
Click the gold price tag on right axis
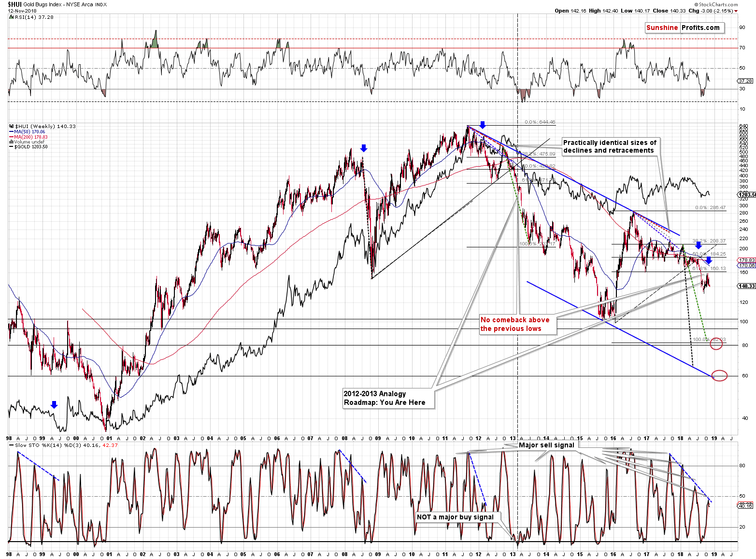pyautogui.click(x=747, y=195)
